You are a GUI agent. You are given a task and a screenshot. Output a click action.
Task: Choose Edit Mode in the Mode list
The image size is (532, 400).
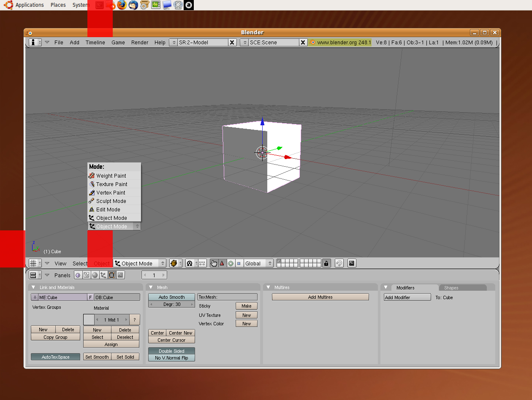pos(108,210)
